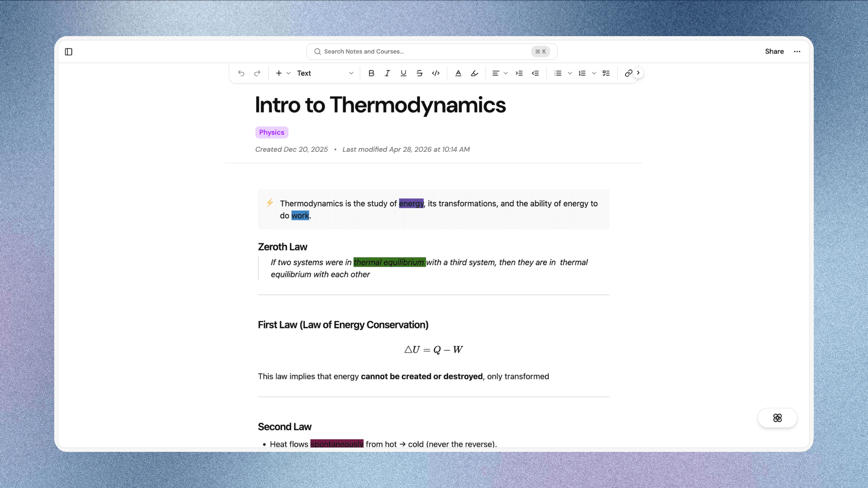Select the highlighter tool
The width and height of the screenshot is (868, 488).
pyautogui.click(x=474, y=73)
